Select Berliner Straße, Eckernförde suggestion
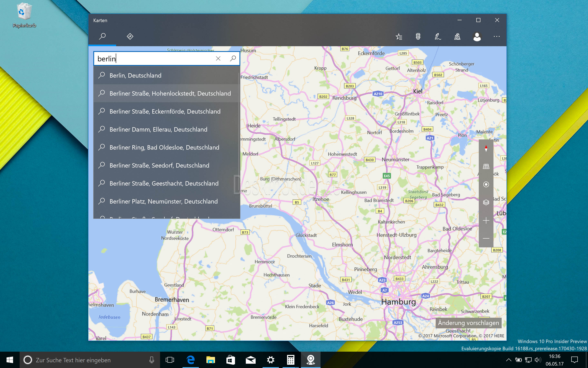The image size is (588, 368). pos(167,111)
